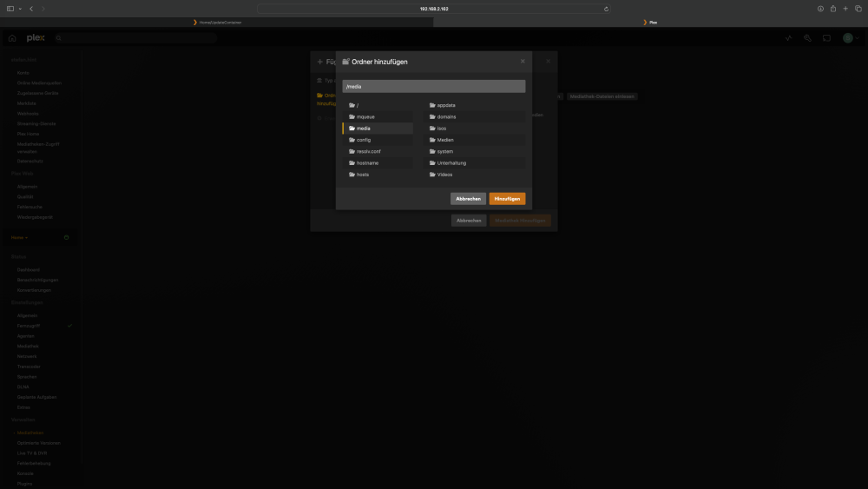Open Datenschutz in the sidebar
Screen dimensions: 868x489
click(30, 162)
